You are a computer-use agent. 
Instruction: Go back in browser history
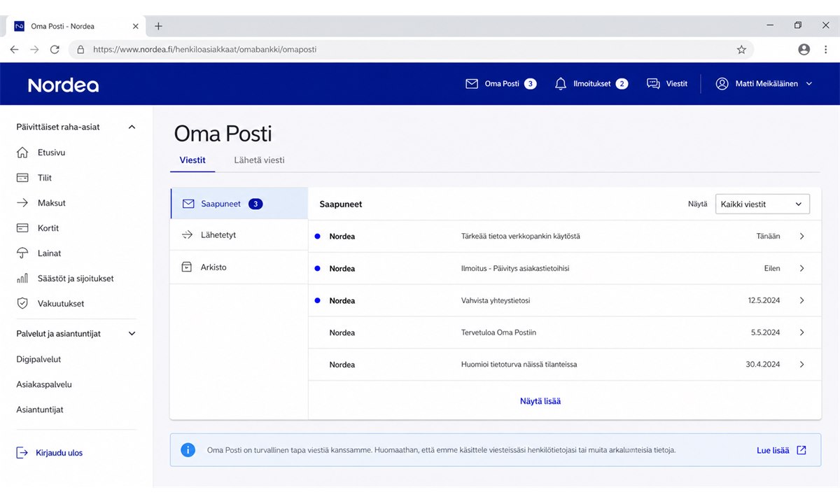[14, 50]
